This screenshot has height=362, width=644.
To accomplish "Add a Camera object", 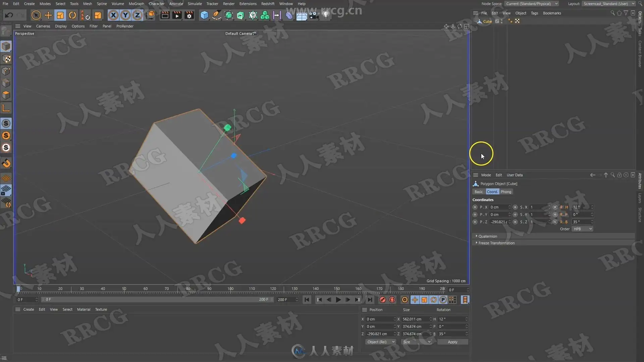I will pyautogui.click(x=314, y=15).
